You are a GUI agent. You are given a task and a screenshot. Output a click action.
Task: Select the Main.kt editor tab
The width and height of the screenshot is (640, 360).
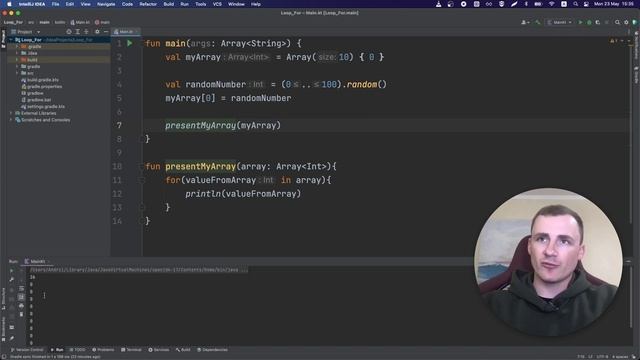126,31
